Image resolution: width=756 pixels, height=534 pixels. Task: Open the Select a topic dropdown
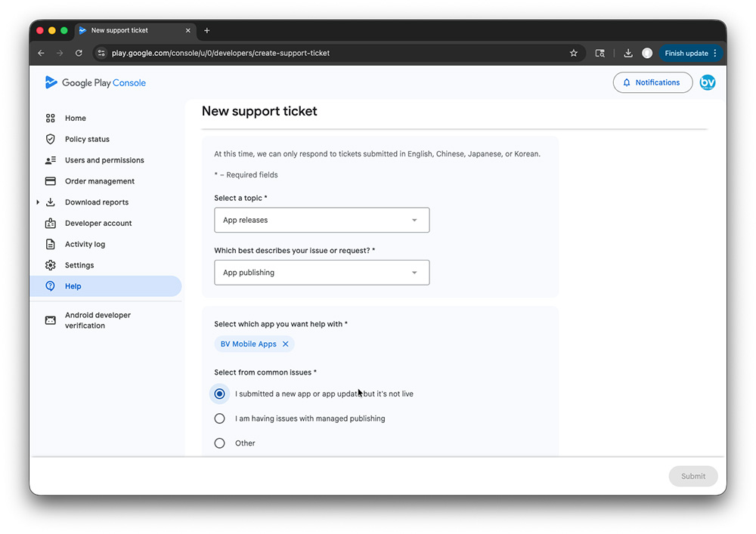pyautogui.click(x=321, y=220)
